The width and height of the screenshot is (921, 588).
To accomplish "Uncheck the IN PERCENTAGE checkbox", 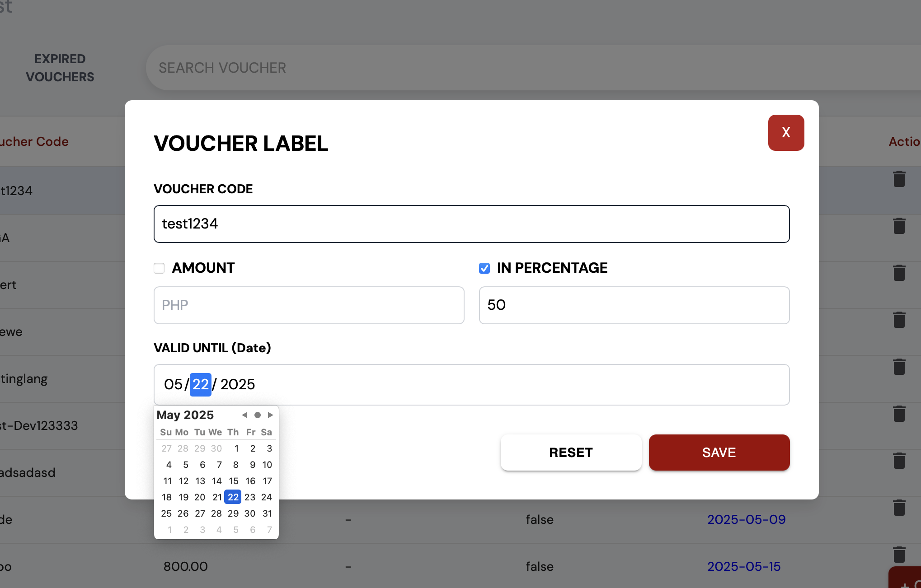I will pos(484,268).
